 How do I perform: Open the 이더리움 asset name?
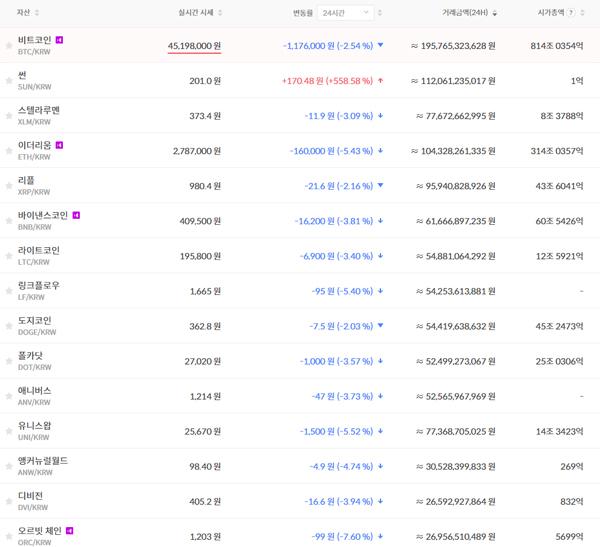click(x=34, y=145)
